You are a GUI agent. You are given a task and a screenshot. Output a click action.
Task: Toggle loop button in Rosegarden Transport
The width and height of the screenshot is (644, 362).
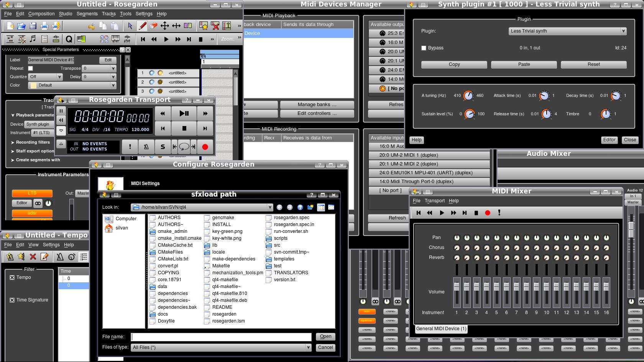click(184, 147)
